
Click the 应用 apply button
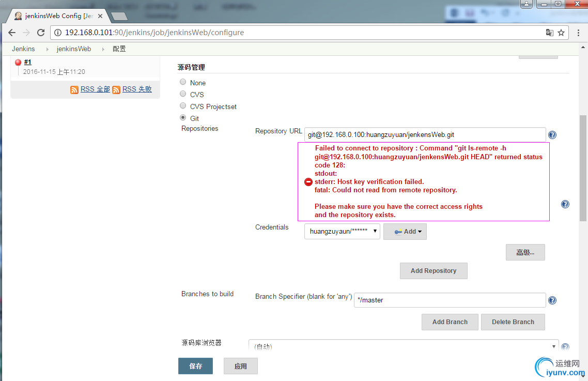click(x=241, y=366)
